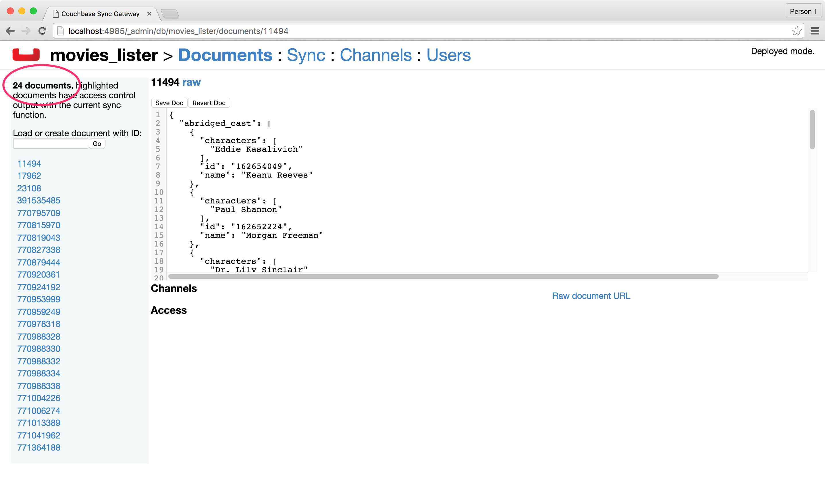
Task: Reload the page with the refresh icon
Action: point(42,31)
